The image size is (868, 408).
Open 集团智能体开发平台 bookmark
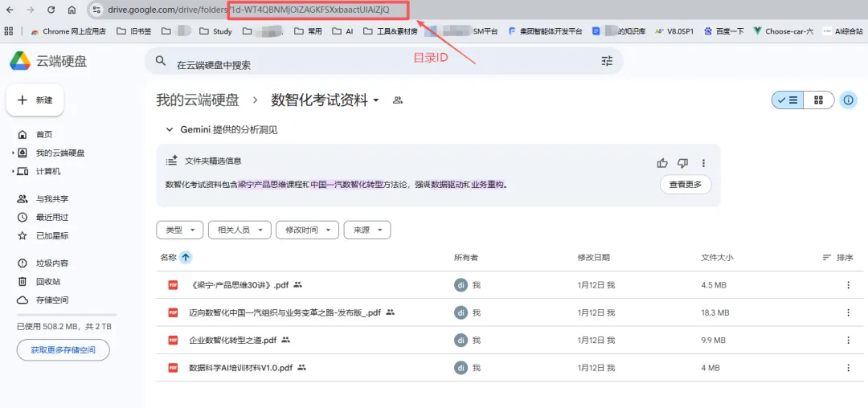click(x=545, y=31)
